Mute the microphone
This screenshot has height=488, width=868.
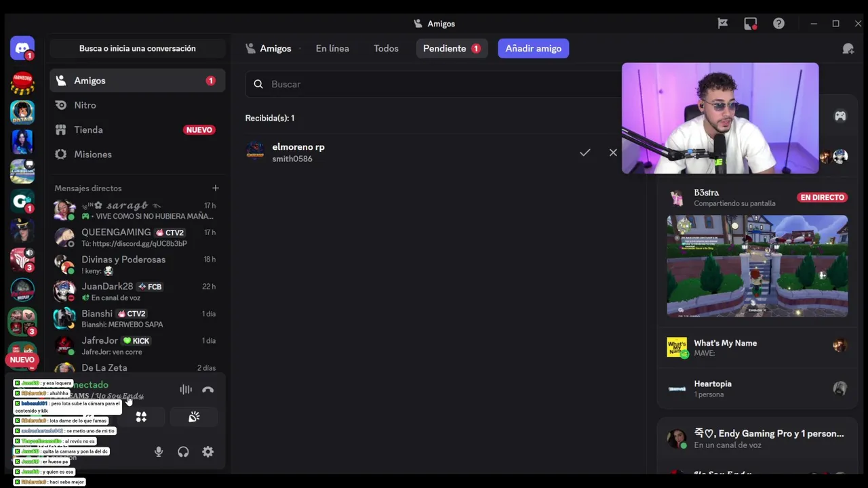click(159, 451)
